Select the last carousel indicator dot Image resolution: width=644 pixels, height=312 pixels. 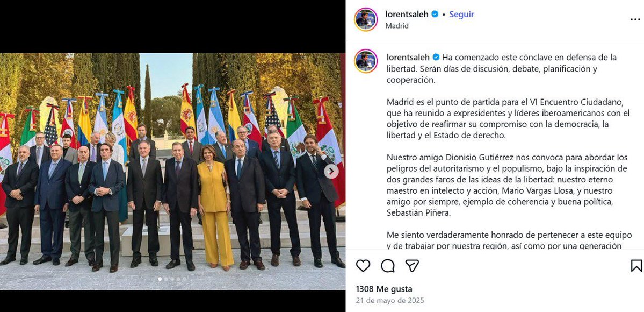point(184,279)
